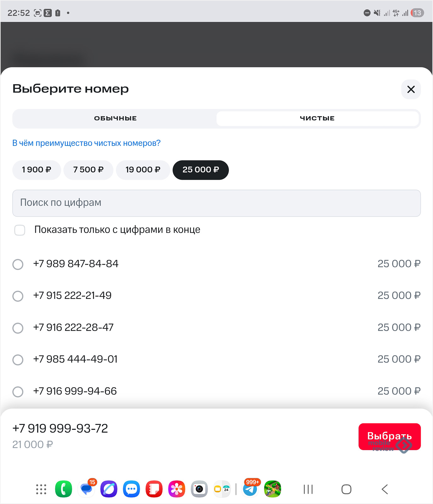The height and width of the screenshot is (504, 433).
Task: Open the Phone app in the dock
Action: pyautogui.click(x=63, y=489)
